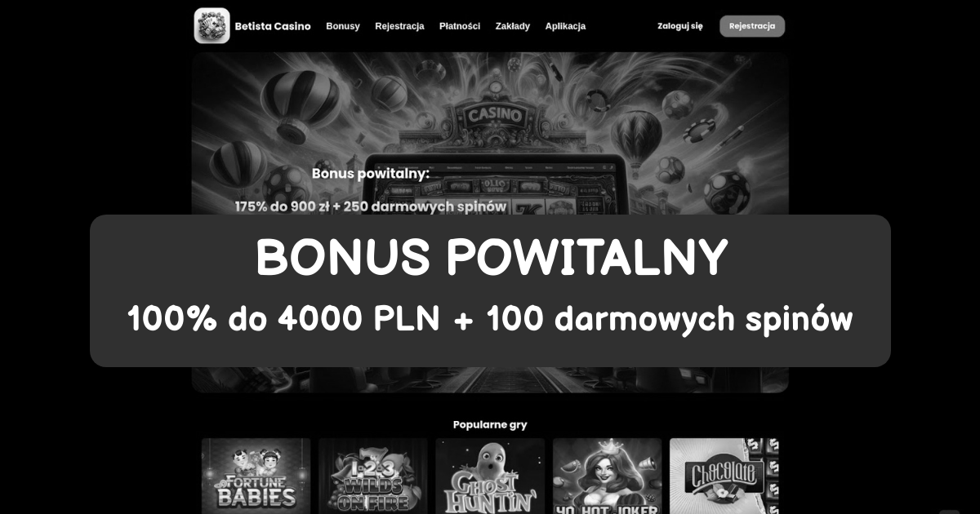The height and width of the screenshot is (514, 980).
Task: Click the Popularne gry heading
Action: (490, 424)
